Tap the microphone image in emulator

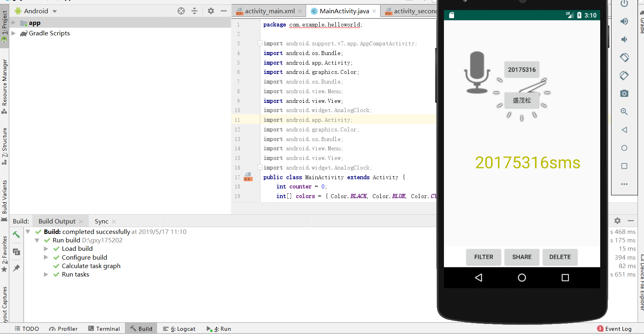point(477,72)
